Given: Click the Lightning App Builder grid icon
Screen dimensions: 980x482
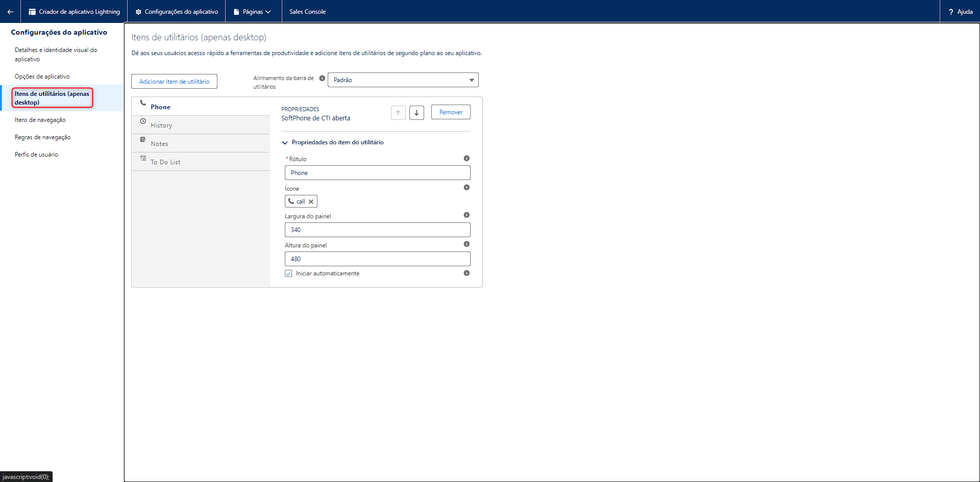Looking at the screenshot, I should coord(32,12).
